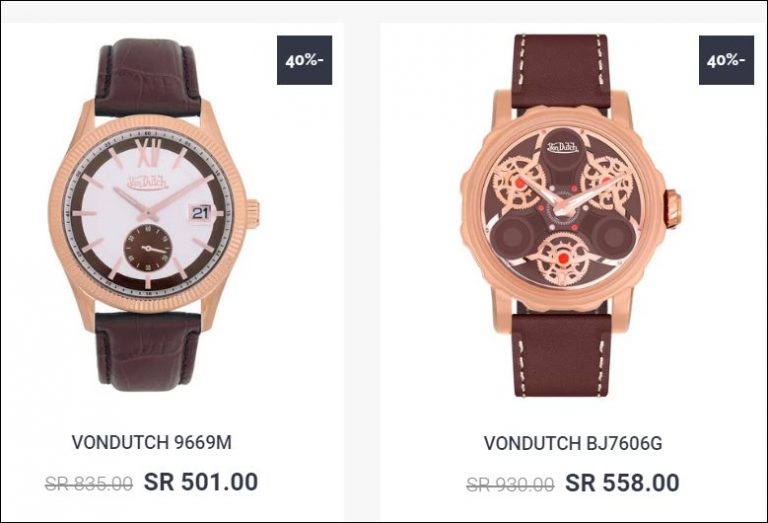The width and height of the screenshot is (768, 523).
Task: Select the SR 501.00 sale price
Action: pos(201,482)
